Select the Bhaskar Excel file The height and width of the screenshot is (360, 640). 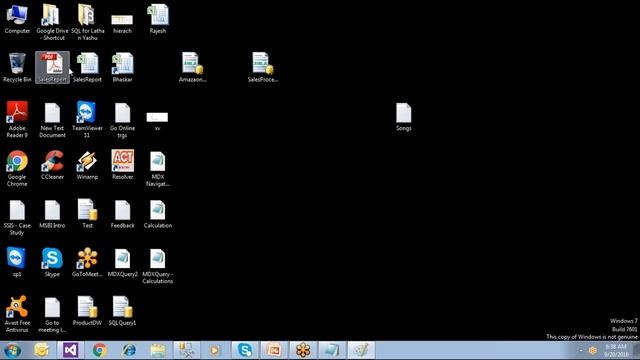(x=122, y=68)
